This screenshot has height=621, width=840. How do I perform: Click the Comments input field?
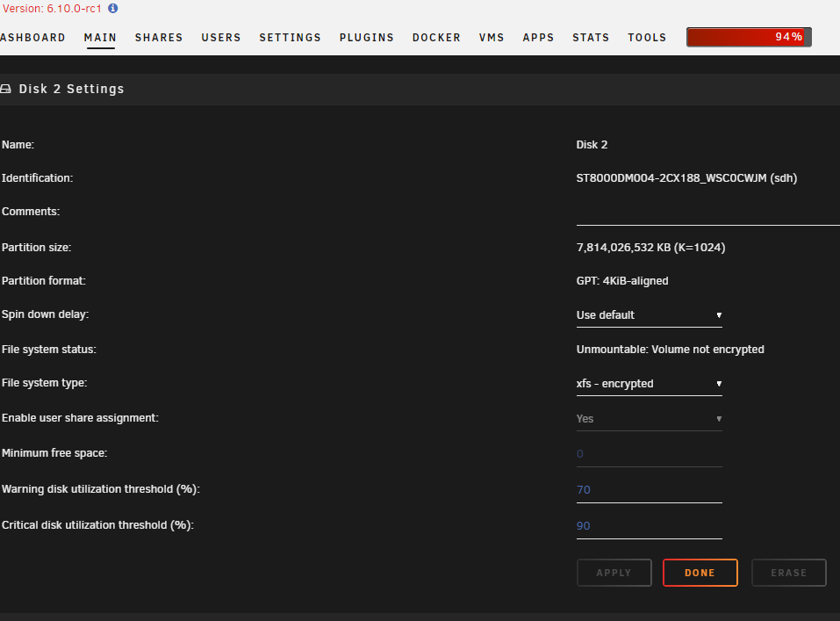tap(707, 214)
